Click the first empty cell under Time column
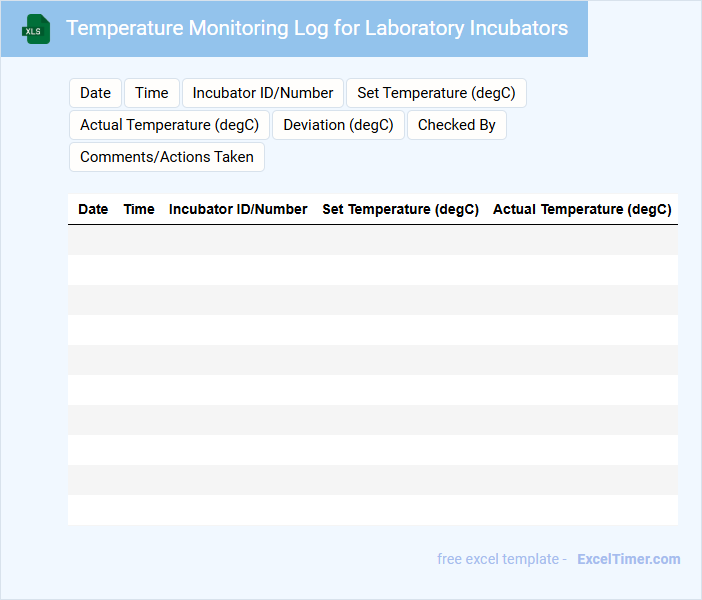 139,240
